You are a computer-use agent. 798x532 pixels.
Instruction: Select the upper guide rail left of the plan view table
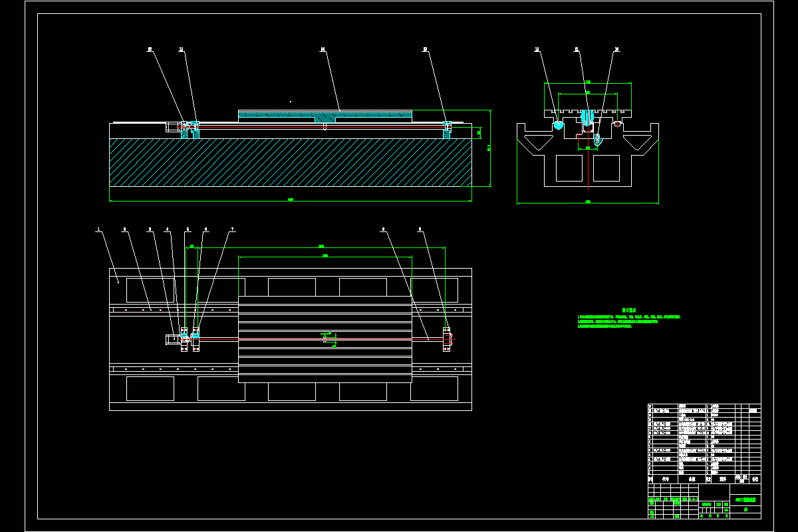point(174,310)
